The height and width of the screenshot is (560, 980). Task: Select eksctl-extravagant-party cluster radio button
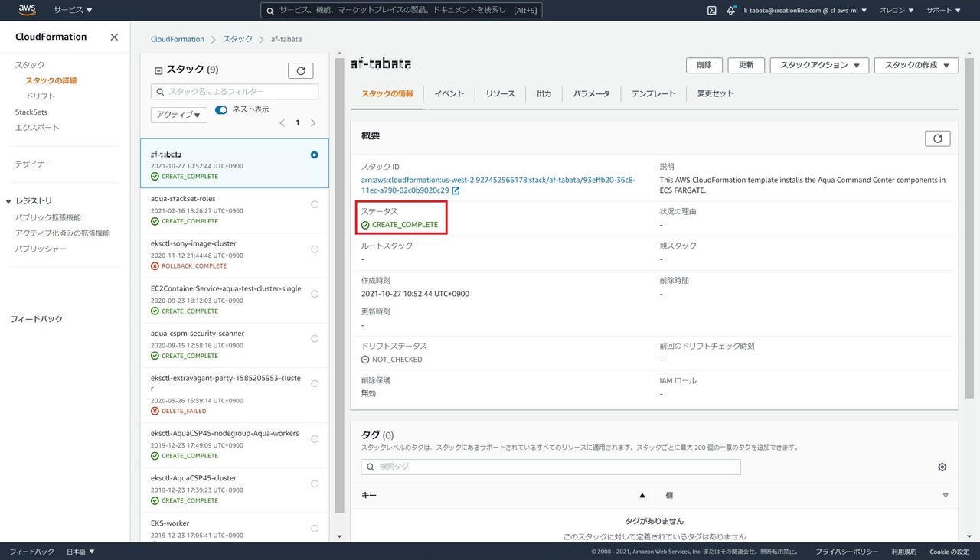315,384
